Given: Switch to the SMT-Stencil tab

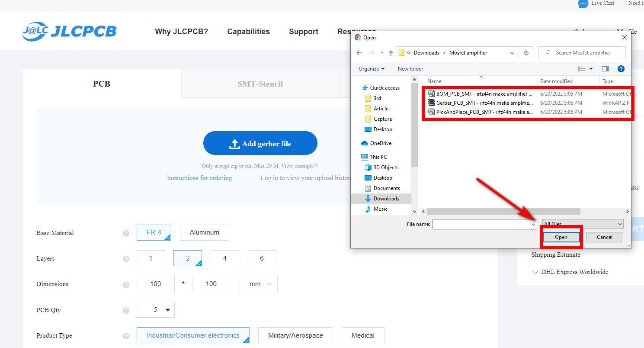Looking at the screenshot, I should 260,84.
